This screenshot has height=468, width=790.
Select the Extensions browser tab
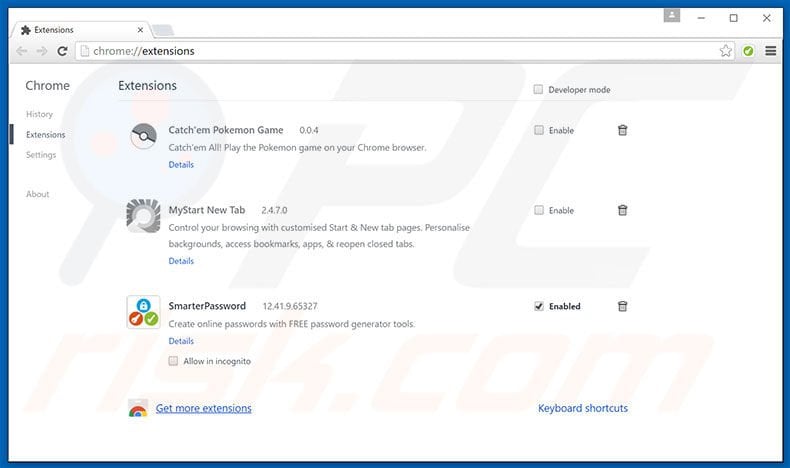pos(79,30)
